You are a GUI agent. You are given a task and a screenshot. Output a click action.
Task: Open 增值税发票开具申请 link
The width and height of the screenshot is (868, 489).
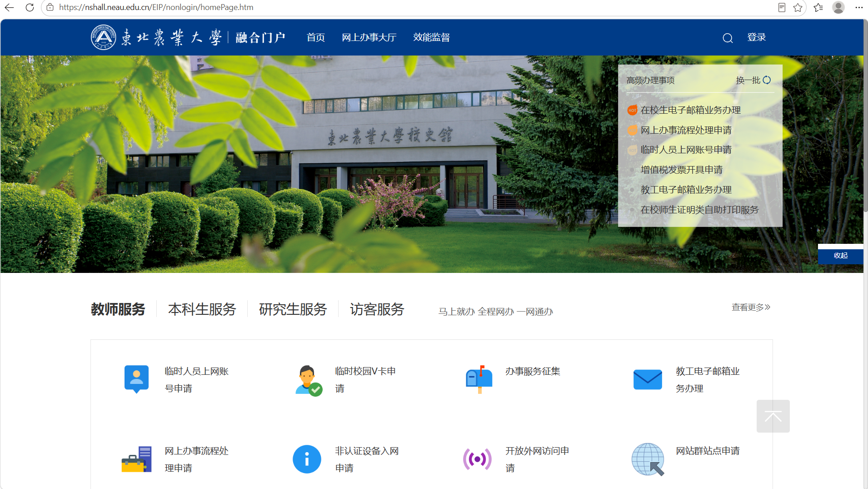coord(682,170)
